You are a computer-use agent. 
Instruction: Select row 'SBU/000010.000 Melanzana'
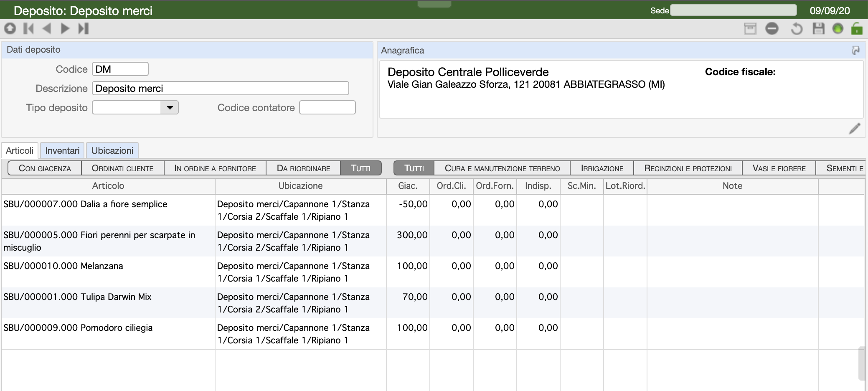433,272
